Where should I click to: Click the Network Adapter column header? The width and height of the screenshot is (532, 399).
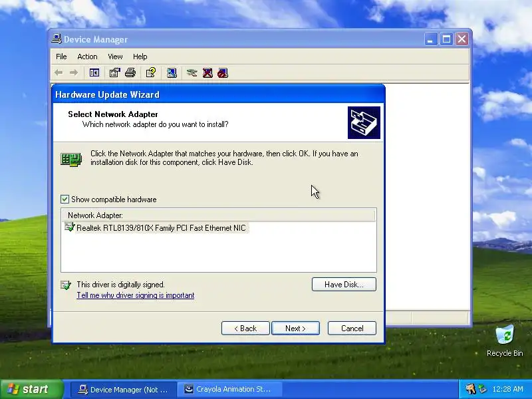point(219,215)
